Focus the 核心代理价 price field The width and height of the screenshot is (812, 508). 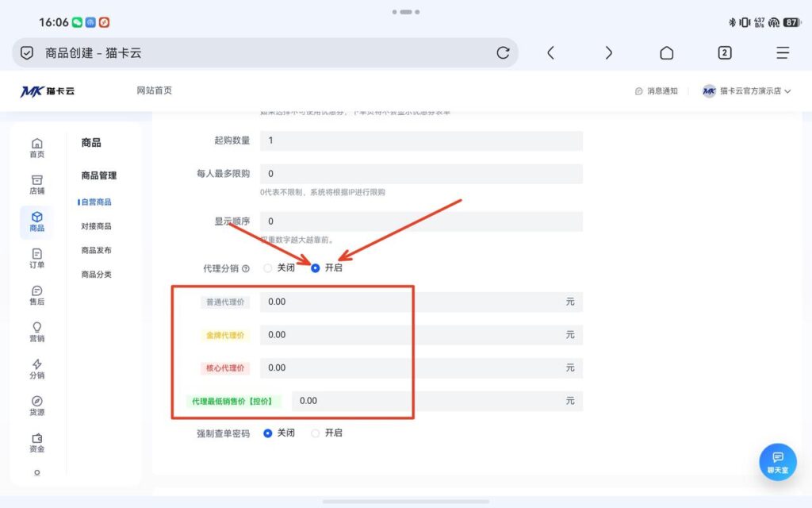click(x=422, y=368)
